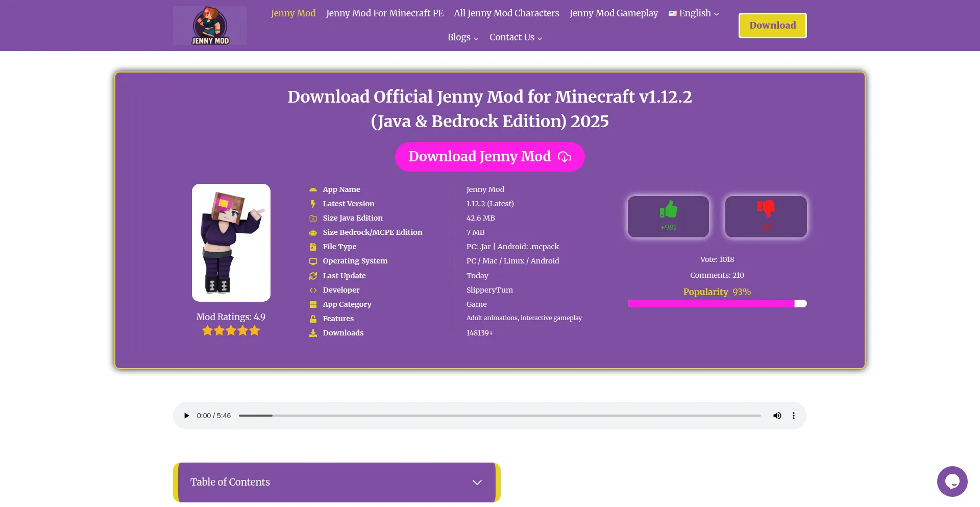Select the Downloads icon in the info list

click(313, 333)
